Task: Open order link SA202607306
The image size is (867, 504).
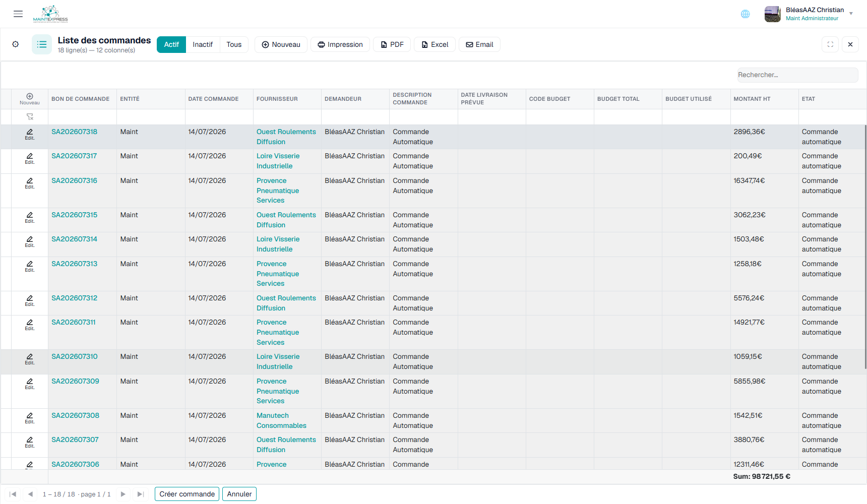Action: point(75,464)
